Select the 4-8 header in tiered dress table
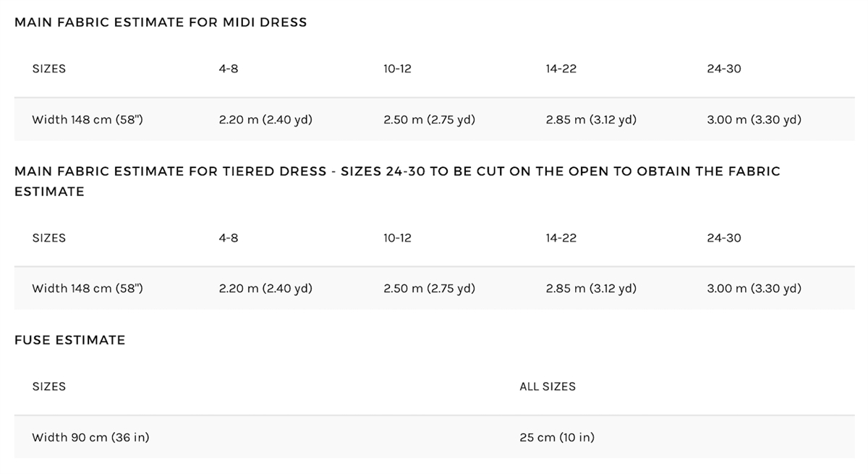The height and width of the screenshot is (474, 868). point(229,238)
